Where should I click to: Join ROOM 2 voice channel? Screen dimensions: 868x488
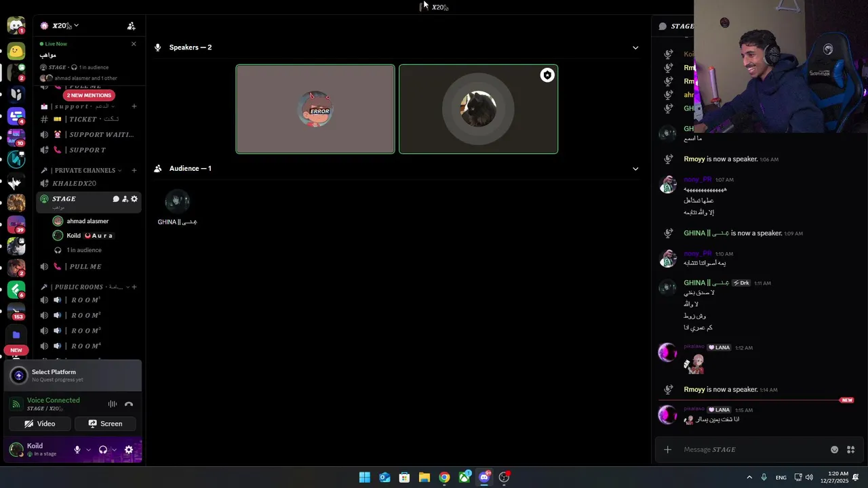[x=88, y=315]
